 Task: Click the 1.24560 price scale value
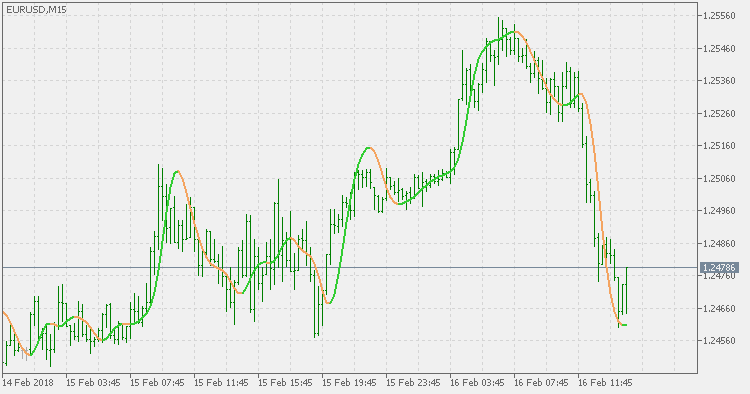point(719,340)
